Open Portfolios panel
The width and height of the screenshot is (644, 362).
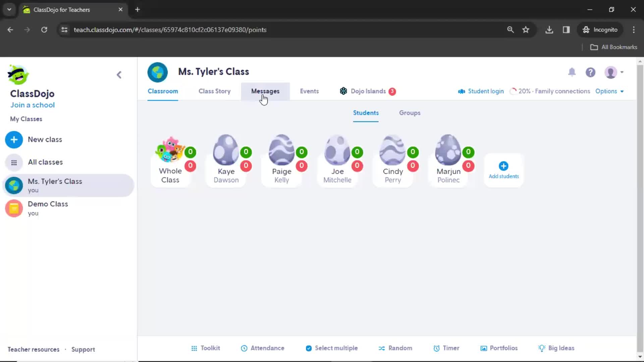tap(504, 348)
